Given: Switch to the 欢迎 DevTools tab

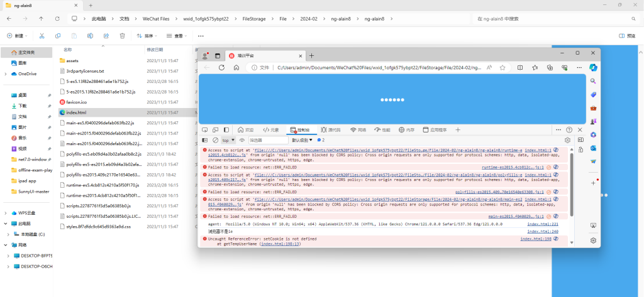Looking at the screenshot, I should pyautogui.click(x=246, y=130).
